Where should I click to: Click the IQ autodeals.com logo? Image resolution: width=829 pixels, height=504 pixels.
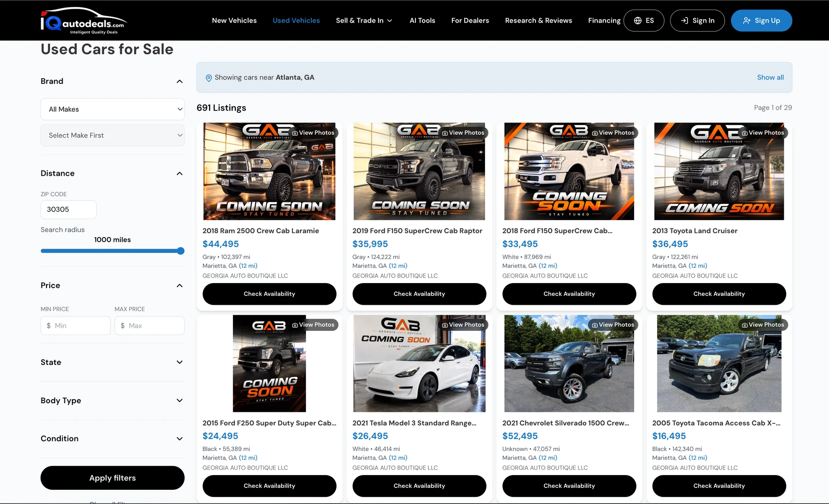pos(83,21)
